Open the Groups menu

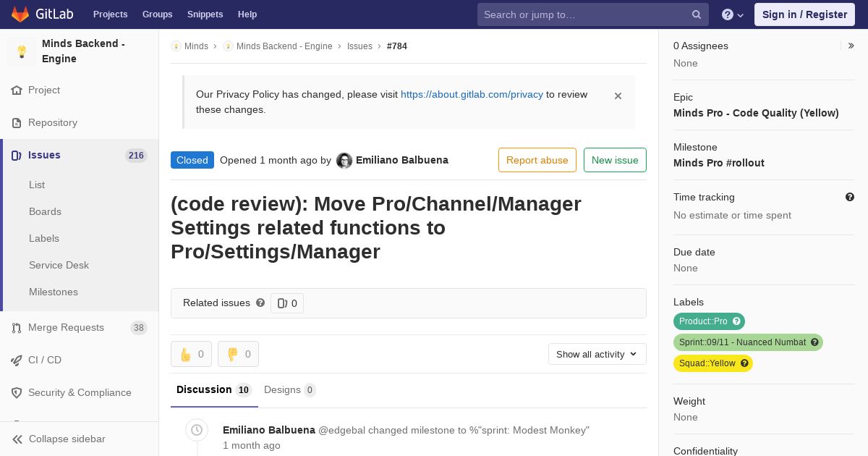(157, 14)
